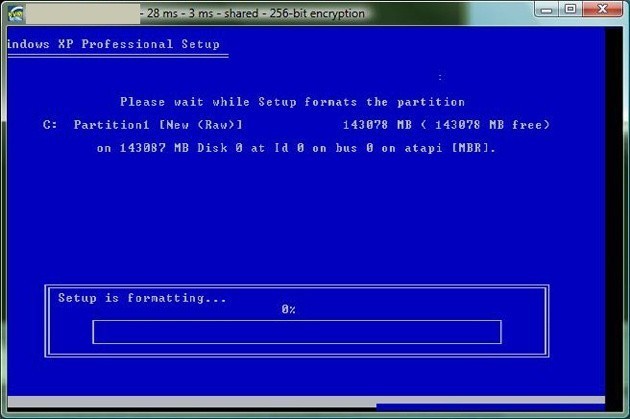Click the remote viewer app icon in title bar
Image resolution: width=630 pixels, height=419 pixels.
[16, 14]
